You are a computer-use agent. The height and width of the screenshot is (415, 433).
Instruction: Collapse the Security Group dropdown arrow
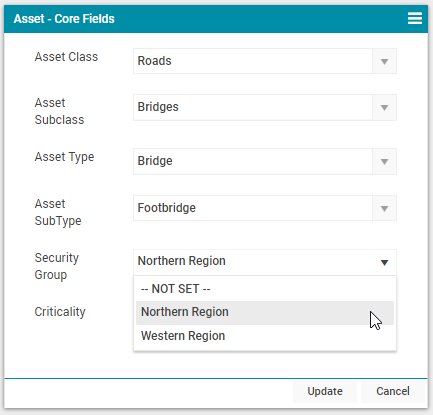click(x=384, y=263)
